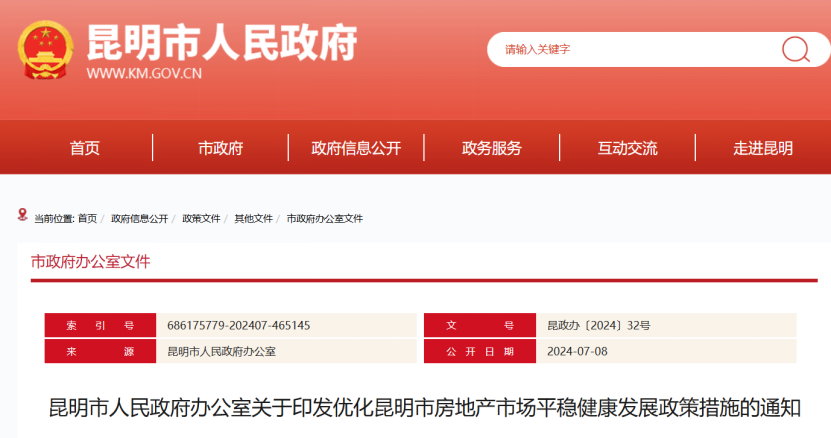Click the document title about 房地产市场 policy notice
The width and height of the screenshot is (831, 438).
coord(425,408)
